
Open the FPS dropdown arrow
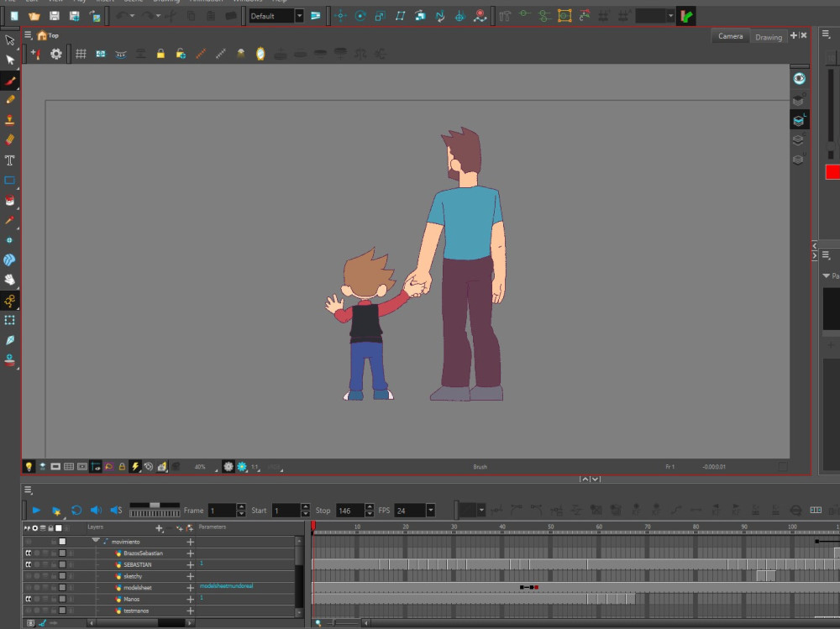430,511
